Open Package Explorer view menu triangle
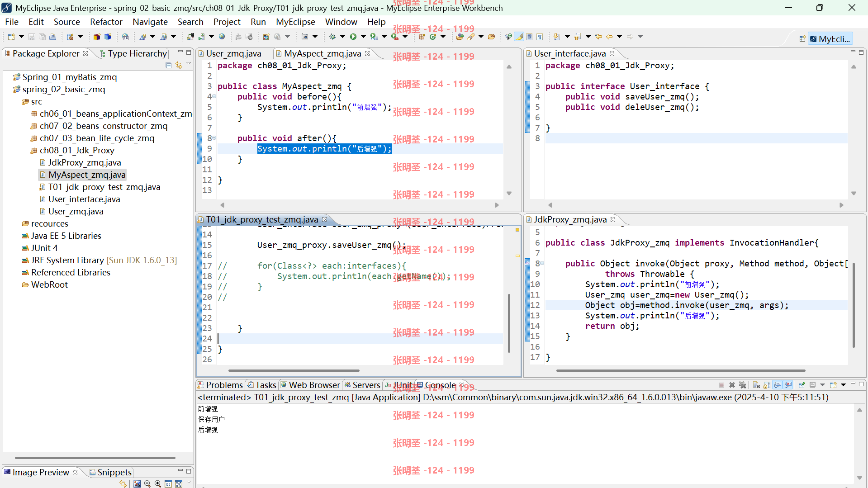The image size is (868, 488). click(189, 64)
